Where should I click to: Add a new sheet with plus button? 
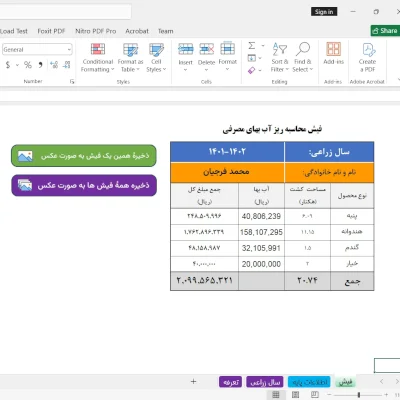point(193,381)
